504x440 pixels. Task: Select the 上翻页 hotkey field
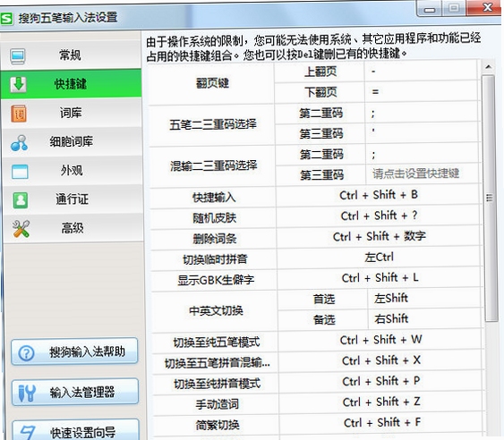click(421, 72)
